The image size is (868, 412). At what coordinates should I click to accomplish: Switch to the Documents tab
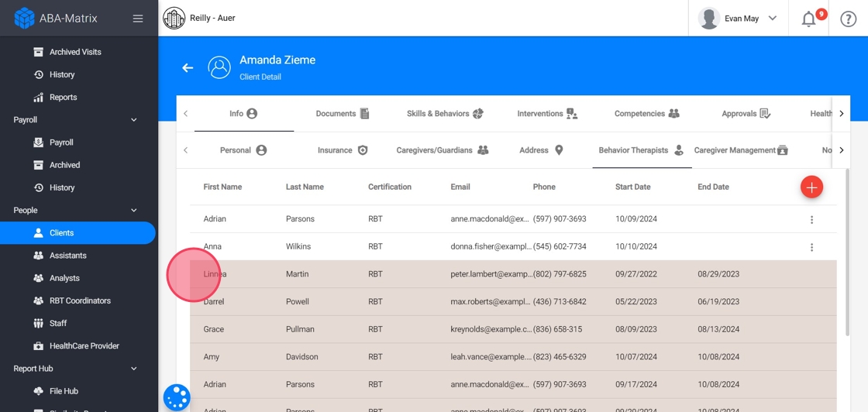coord(342,114)
